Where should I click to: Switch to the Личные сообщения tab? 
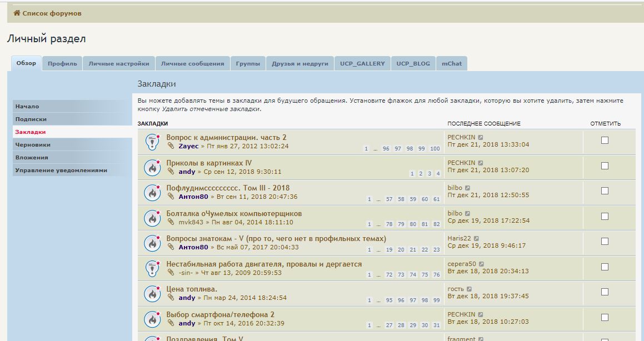pyautogui.click(x=192, y=63)
